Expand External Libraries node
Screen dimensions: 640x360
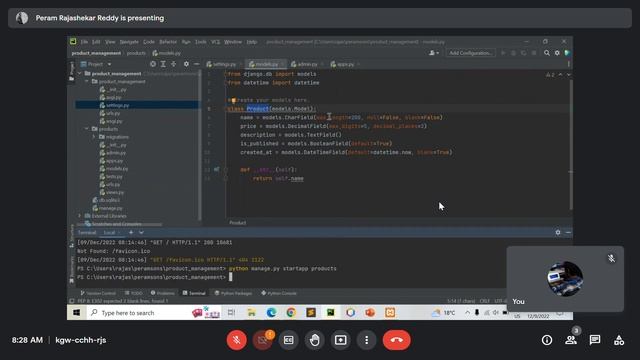[79, 216]
